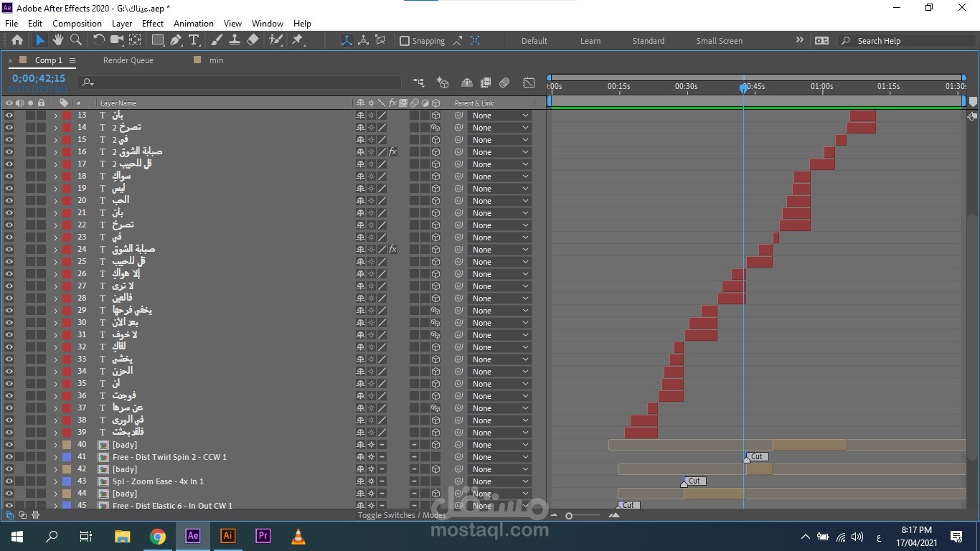Hide layer 40 [bady] with eye icon
Screen dimensions: 980x551
(9, 444)
